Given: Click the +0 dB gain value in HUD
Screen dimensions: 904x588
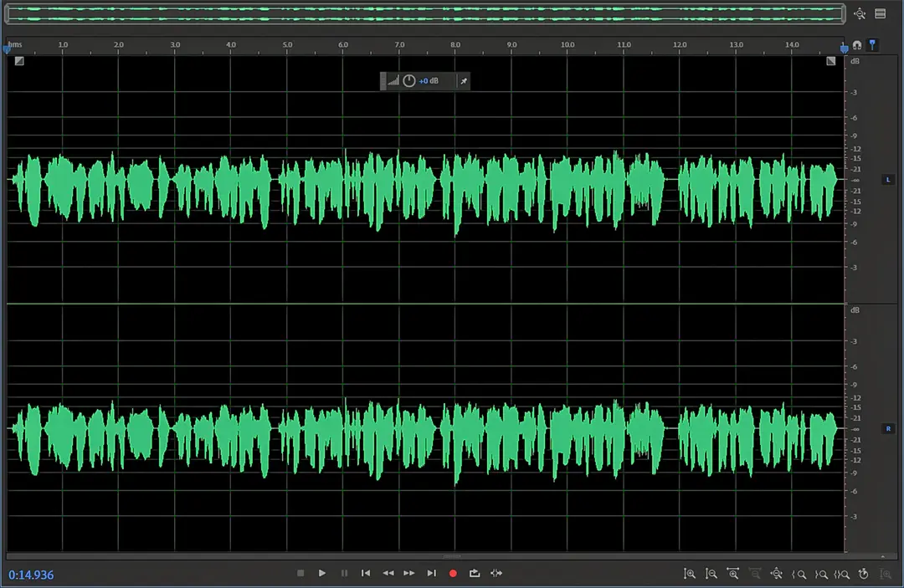Looking at the screenshot, I should tap(429, 81).
